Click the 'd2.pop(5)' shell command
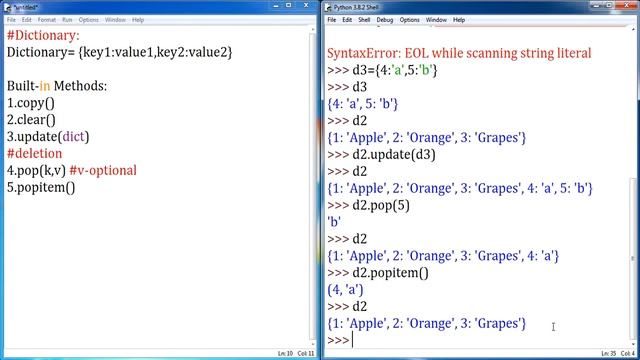Viewport: 640px width, 360px height. [x=381, y=205]
